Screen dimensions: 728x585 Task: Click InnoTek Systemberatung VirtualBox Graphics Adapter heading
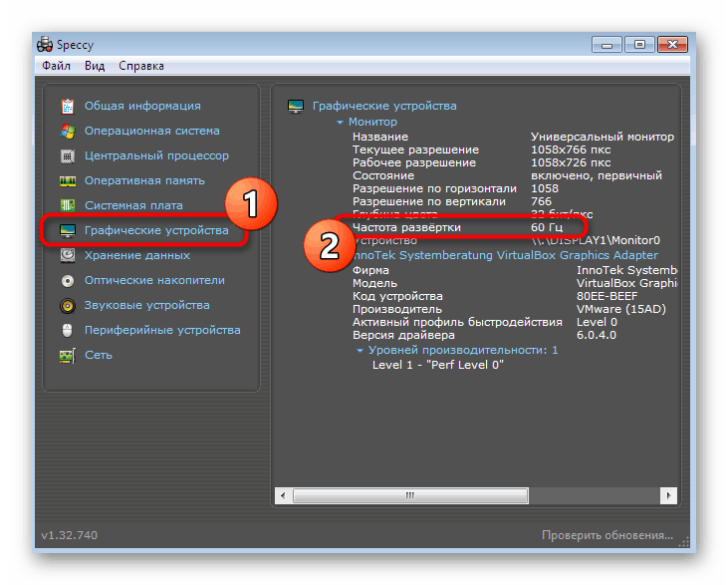click(505, 255)
